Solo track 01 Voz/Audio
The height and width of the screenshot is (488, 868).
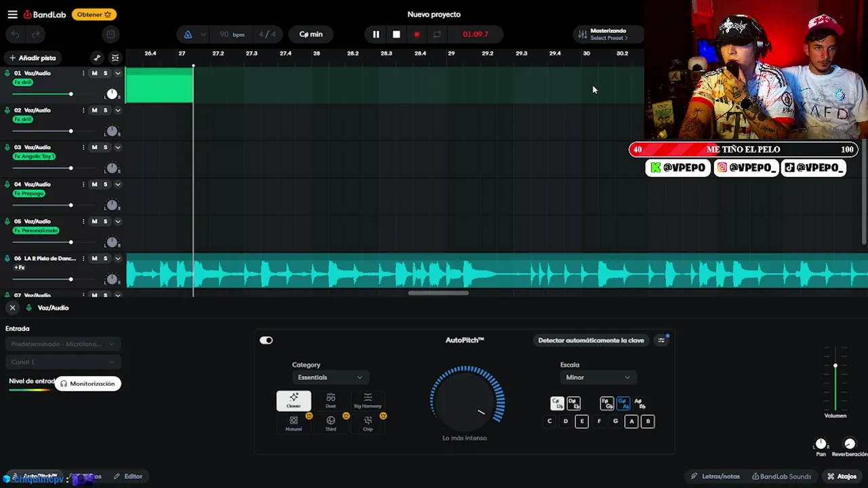(x=105, y=73)
